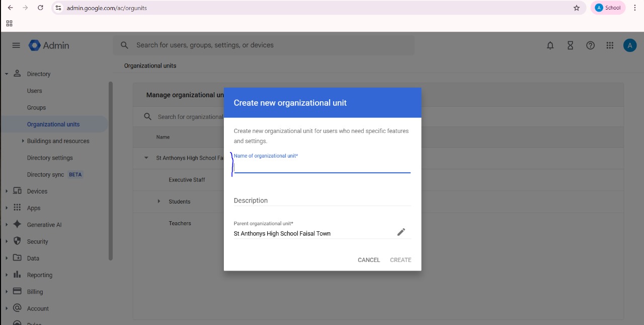
Task: Collapse the Directory section
Action: click(x=7, y=74)
